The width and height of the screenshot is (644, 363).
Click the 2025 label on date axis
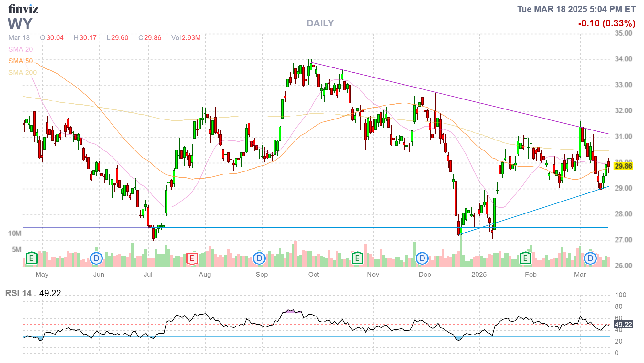[x=479, y=275]
